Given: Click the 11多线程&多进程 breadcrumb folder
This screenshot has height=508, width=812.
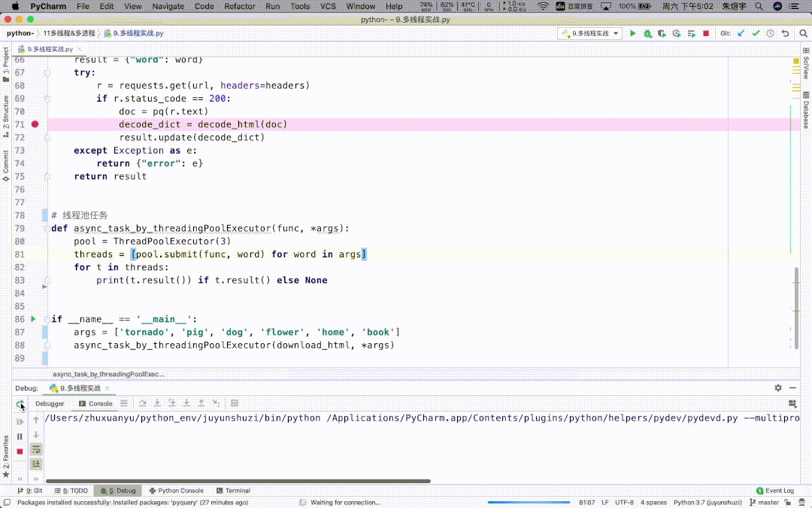Looking at the screenshot, I should (x=69, y=33).
